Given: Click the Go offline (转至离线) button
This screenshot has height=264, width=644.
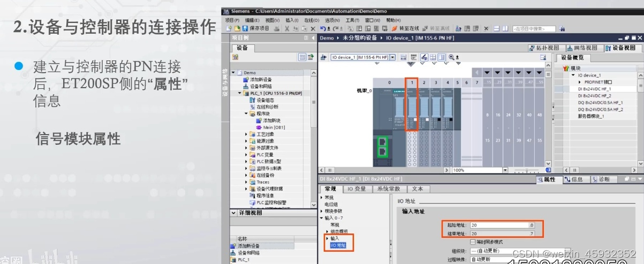Looking at the screenshot, I should [436, 28].
